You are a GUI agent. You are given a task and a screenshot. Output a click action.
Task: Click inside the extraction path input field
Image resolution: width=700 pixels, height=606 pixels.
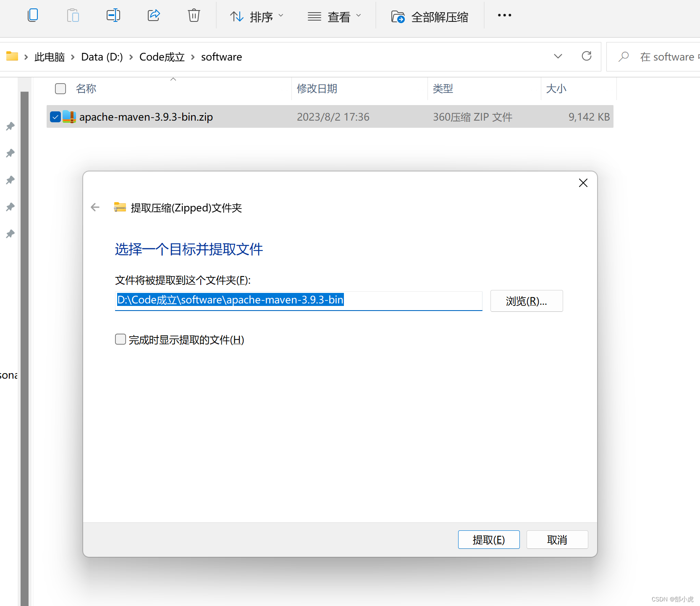tap(298, 300)
